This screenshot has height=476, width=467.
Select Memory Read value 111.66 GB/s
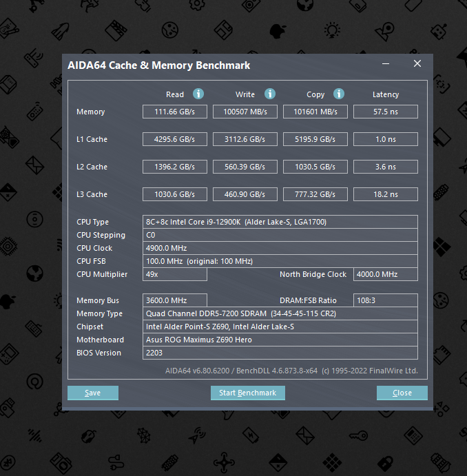(x=175, y=112)
